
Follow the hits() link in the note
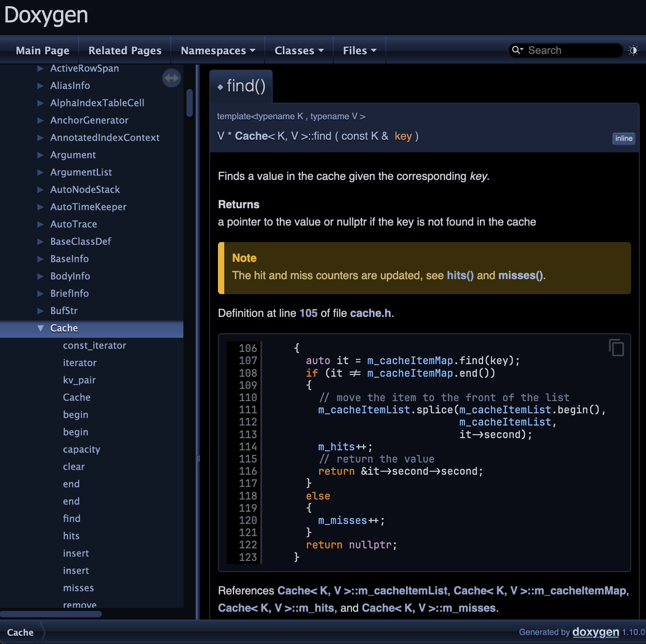click(x=460, y=276)
